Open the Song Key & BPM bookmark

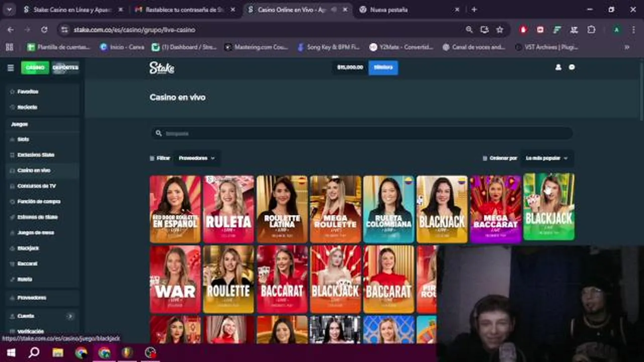click(x=329, y=47)
